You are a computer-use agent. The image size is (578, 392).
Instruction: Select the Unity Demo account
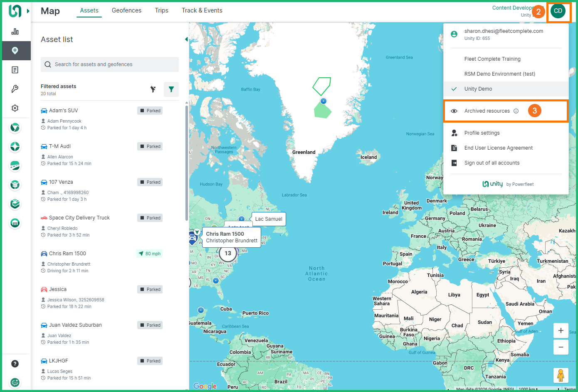coord(478,89)
